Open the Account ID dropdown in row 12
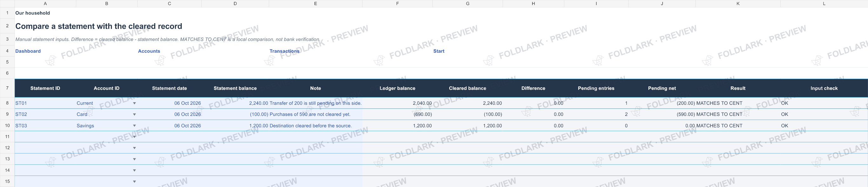The image size is (868, 187). click(x=134, y=148)
